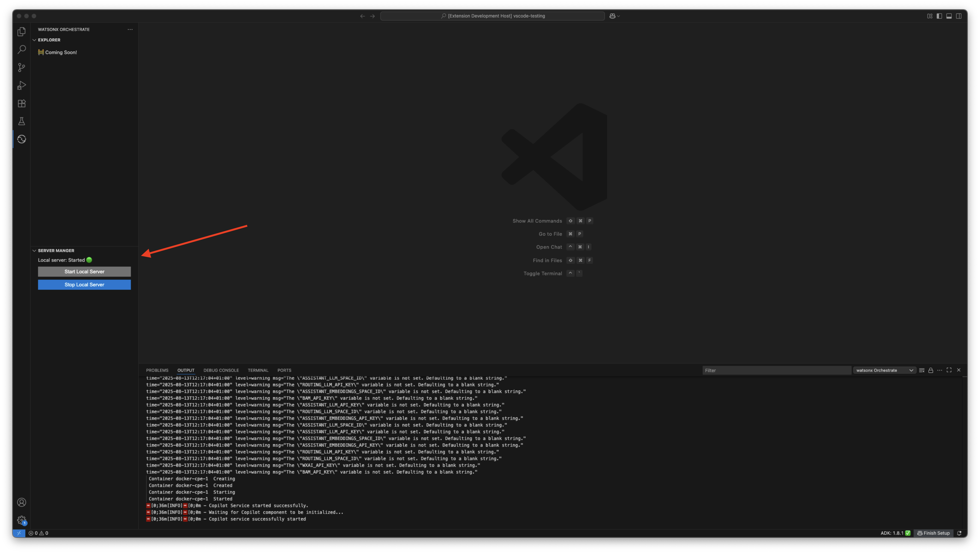
Task: Collapse the Server Manger section
Action: pos(34,251)
